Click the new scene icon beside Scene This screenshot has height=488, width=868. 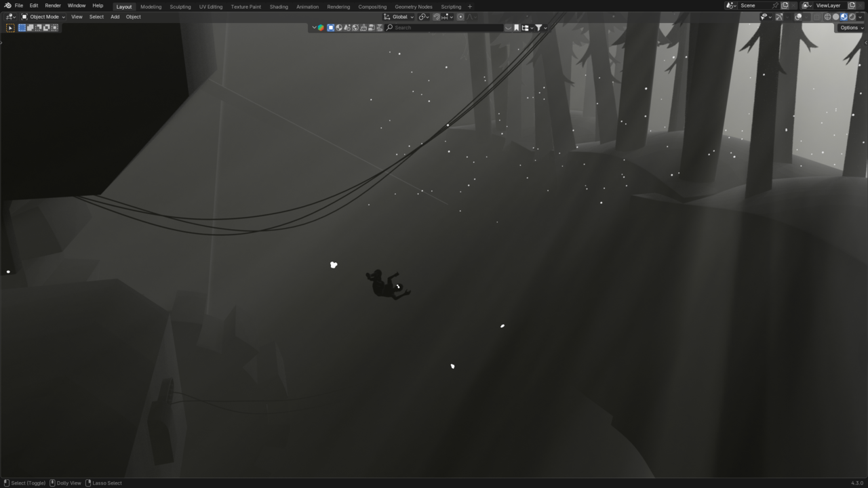coord(785,5)
